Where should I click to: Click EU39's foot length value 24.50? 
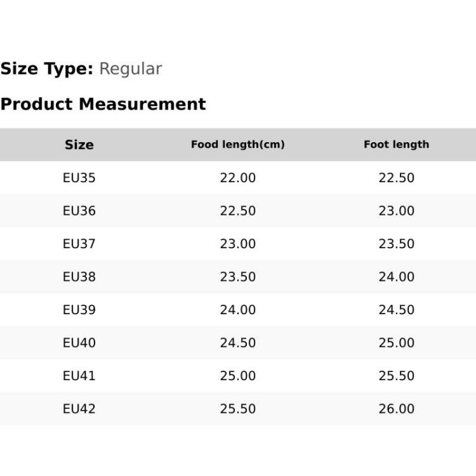pyautogui.click(x=396, y=310)
